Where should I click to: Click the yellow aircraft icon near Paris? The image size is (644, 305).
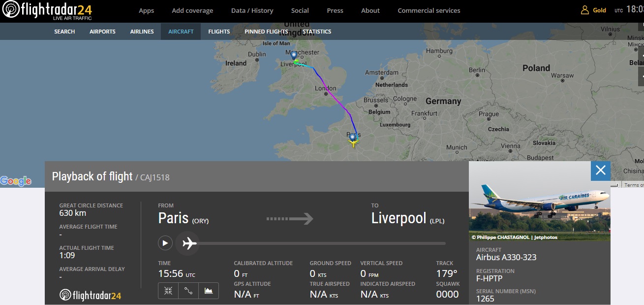tap(353, 143)
